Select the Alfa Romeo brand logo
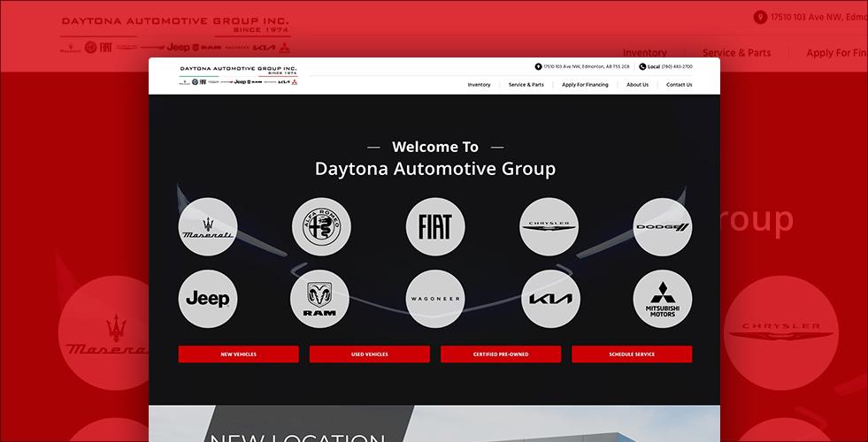The height and width of the screenshot is (442, 868). [x=321, y=227]
